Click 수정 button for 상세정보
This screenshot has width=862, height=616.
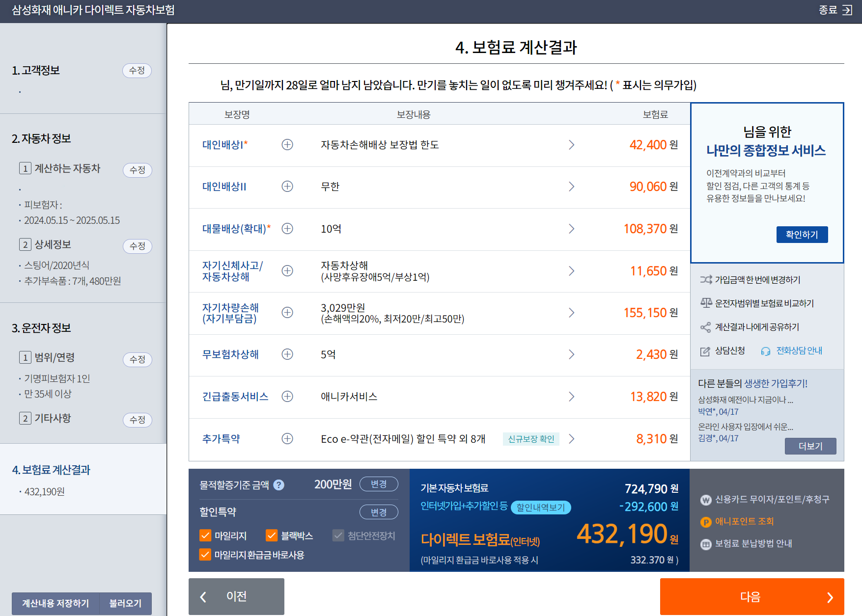138,246
